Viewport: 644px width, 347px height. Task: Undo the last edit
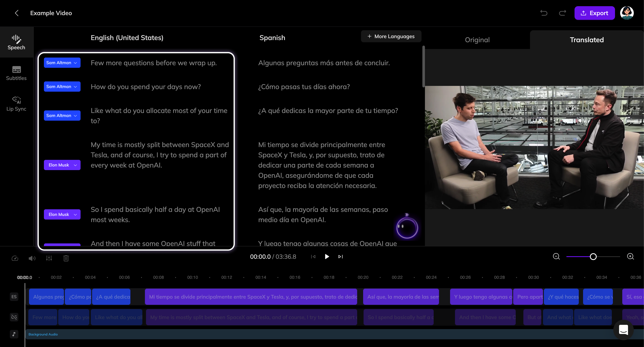[544, 13]
